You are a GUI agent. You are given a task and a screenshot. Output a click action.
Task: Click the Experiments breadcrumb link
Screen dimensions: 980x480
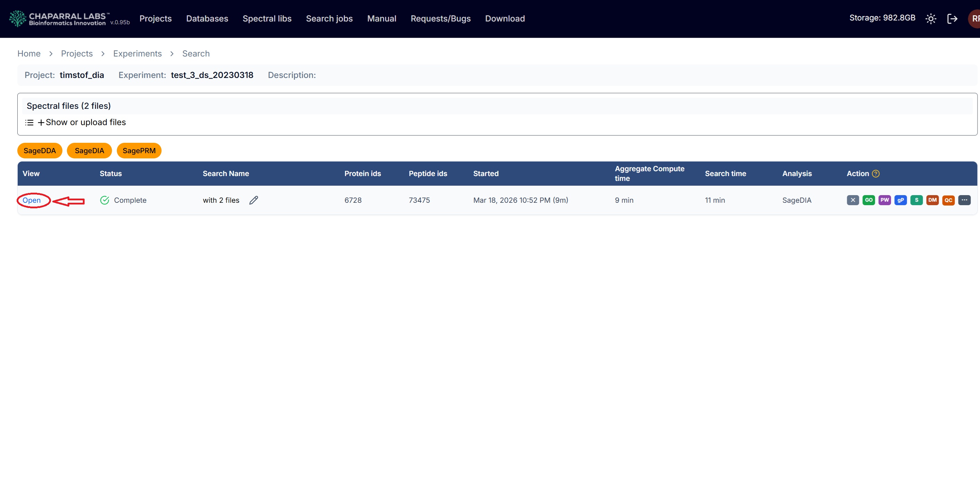(137, 54)
